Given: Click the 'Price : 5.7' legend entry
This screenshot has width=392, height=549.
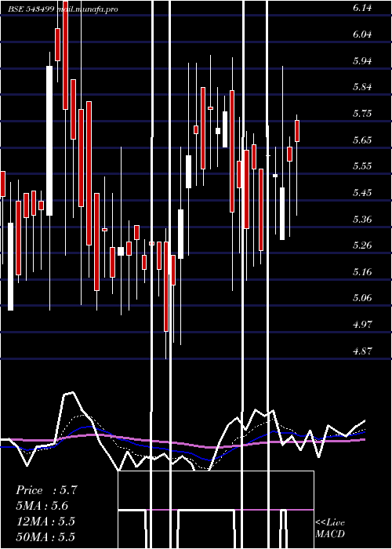Looking at the screenshot, I should coord(45,490).
